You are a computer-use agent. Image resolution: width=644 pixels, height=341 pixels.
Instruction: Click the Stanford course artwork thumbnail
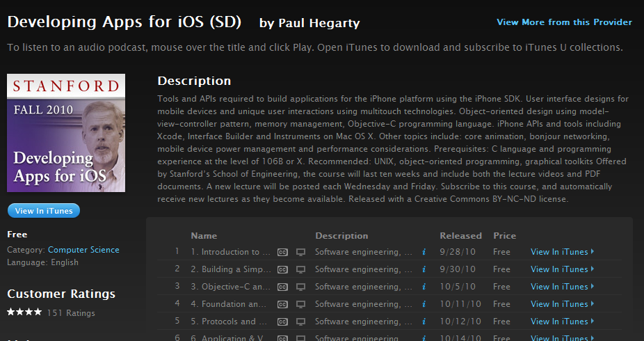tap(66, 133)
